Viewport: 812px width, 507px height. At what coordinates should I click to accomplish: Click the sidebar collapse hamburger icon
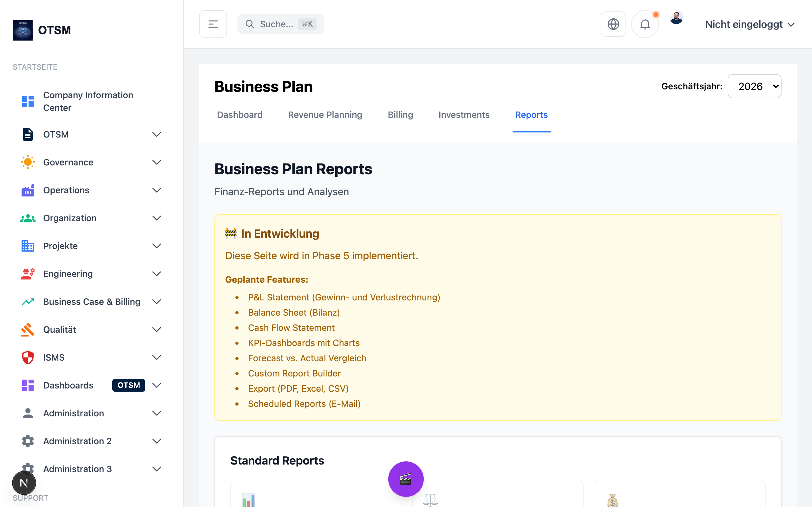point(213,24)
